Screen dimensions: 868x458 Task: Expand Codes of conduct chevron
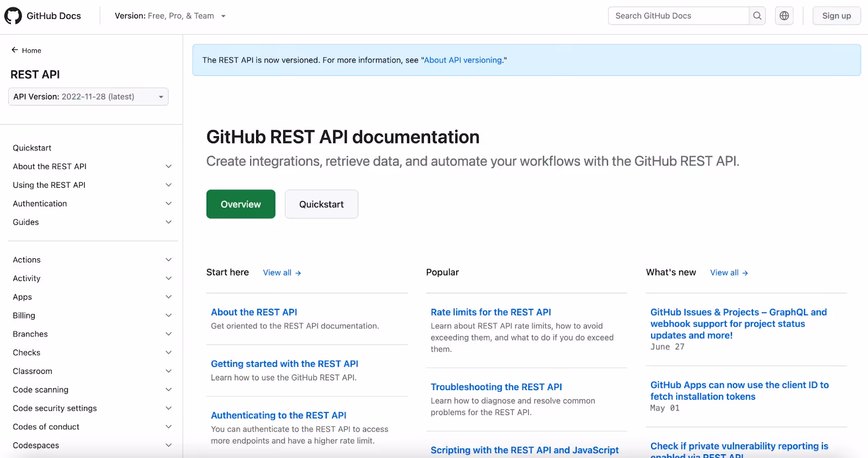click(x=169, y=427)
